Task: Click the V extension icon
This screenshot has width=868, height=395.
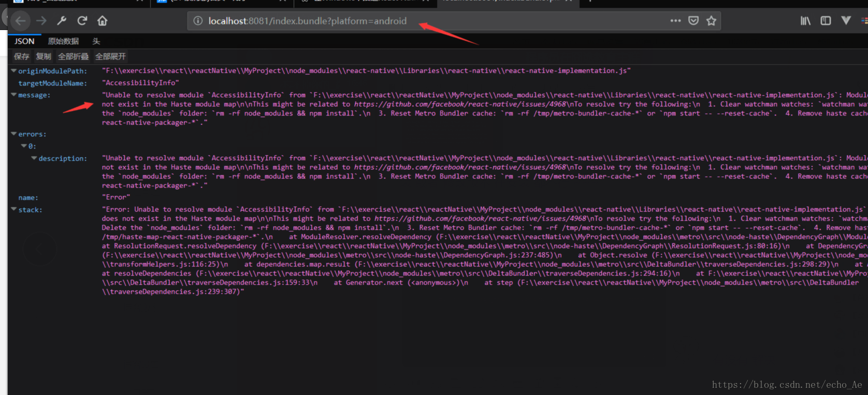Action: [x=846, y=21]
